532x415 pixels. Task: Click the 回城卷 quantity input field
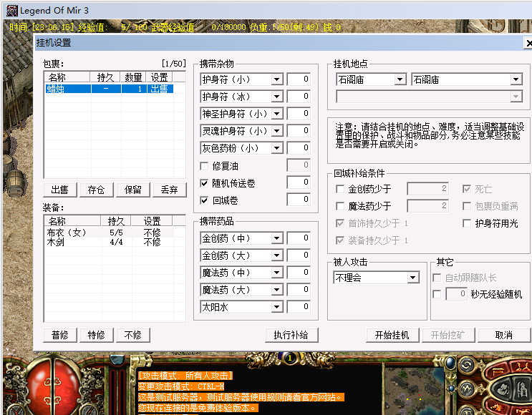coord(299,200)
